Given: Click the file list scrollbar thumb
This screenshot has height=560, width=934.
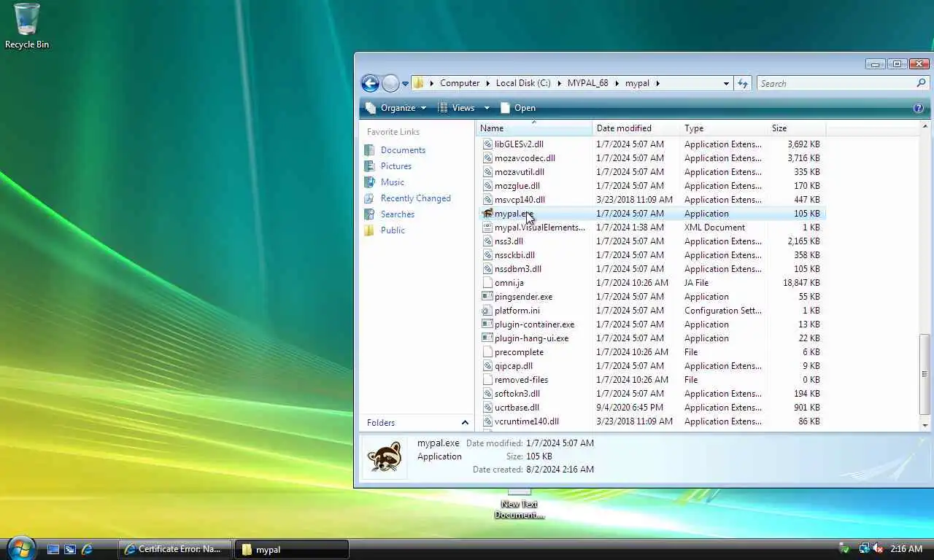Looking at the screenshot, I should coord(925,375).
